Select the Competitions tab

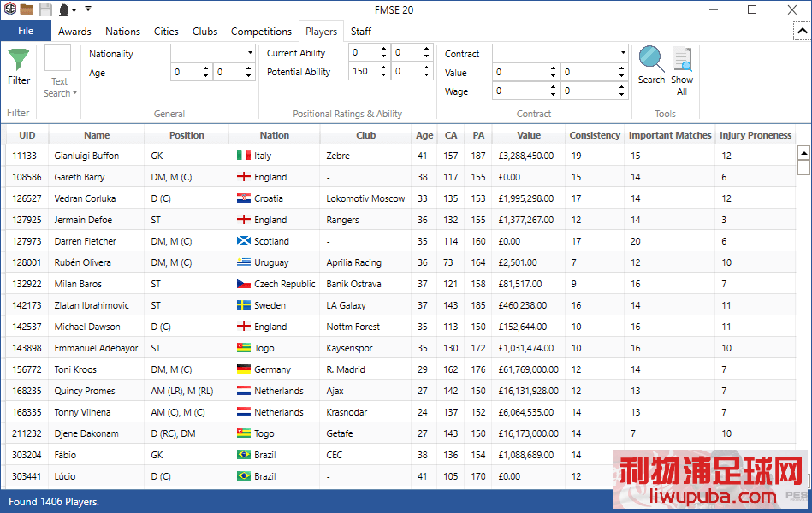pyautogui.click(x=262, y=32)
